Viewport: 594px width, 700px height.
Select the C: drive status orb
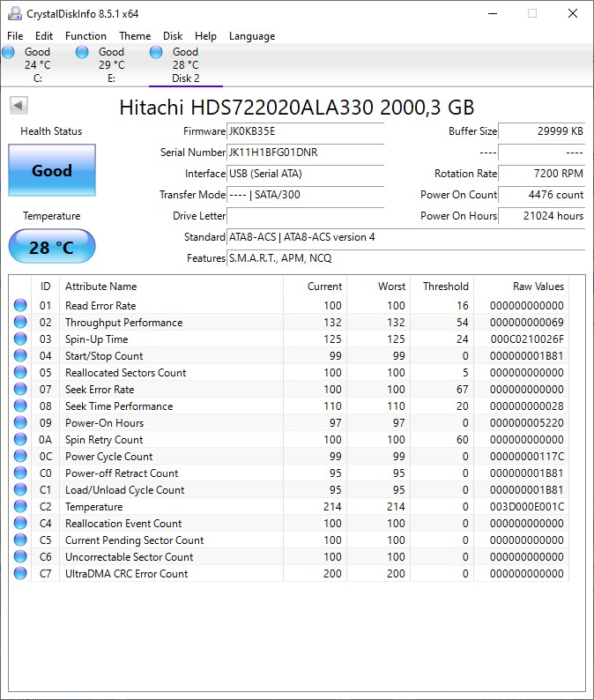(x=9, y=53)
